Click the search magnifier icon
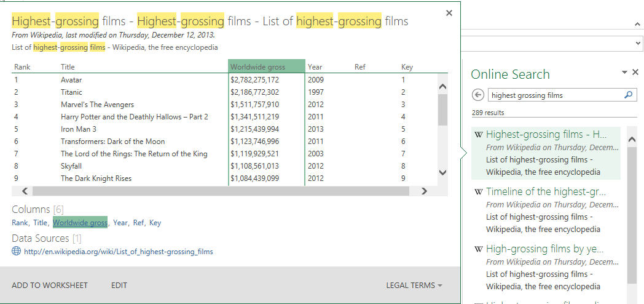Image resolution: width=644 pixels, height=304 pixels. click(x=628, y=95)
